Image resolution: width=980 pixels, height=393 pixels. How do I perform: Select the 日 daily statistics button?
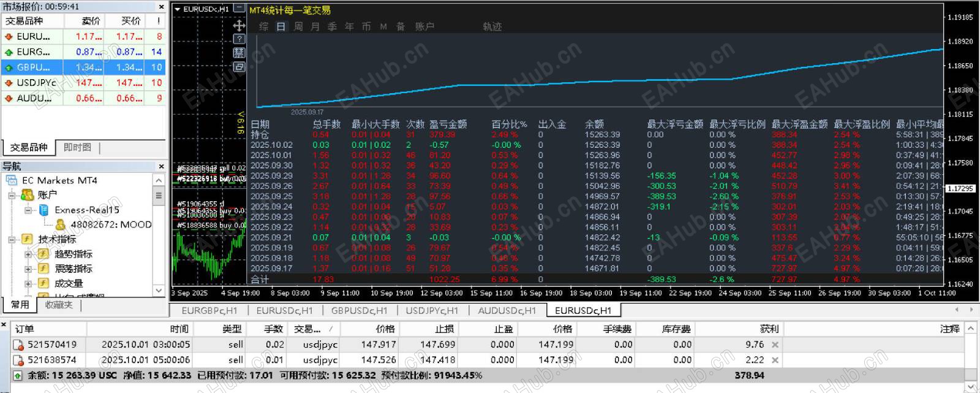tap(281, 26)
